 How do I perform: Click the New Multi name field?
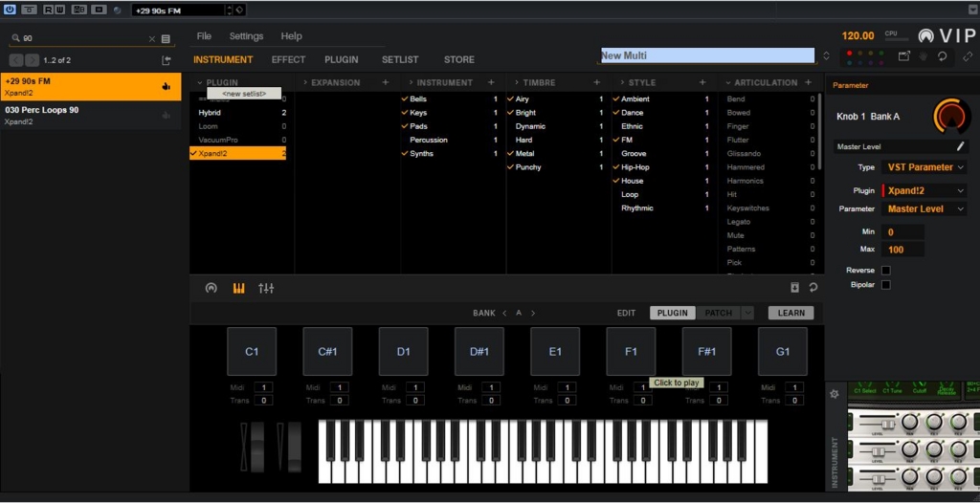(708, 55)
